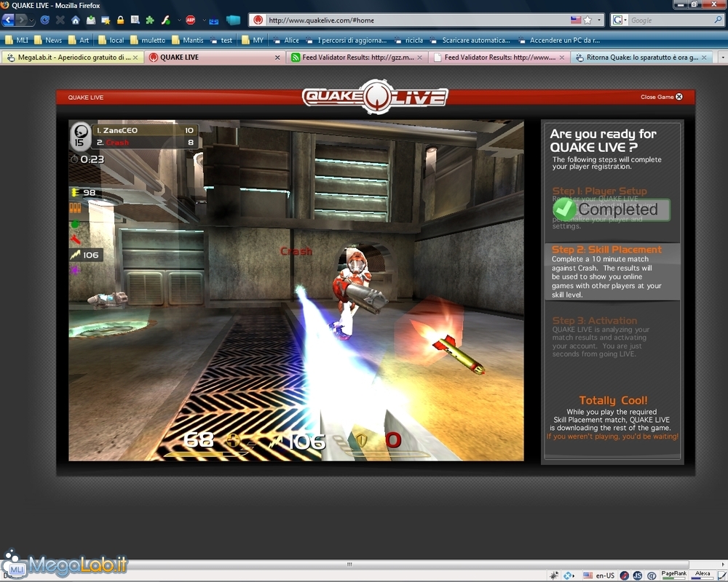Expand the Adblock Plus dropdown arrow
This screenshot has height=582, width=728.
point(204,20)
